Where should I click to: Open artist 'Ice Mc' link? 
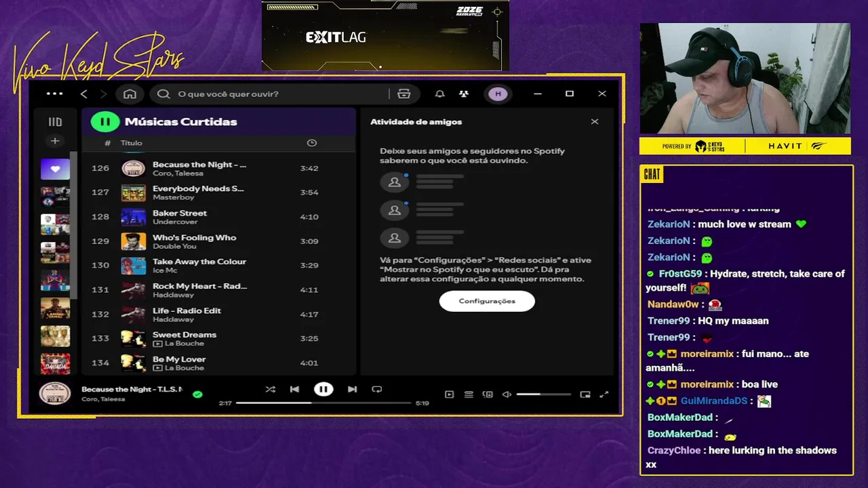[165, 270]
